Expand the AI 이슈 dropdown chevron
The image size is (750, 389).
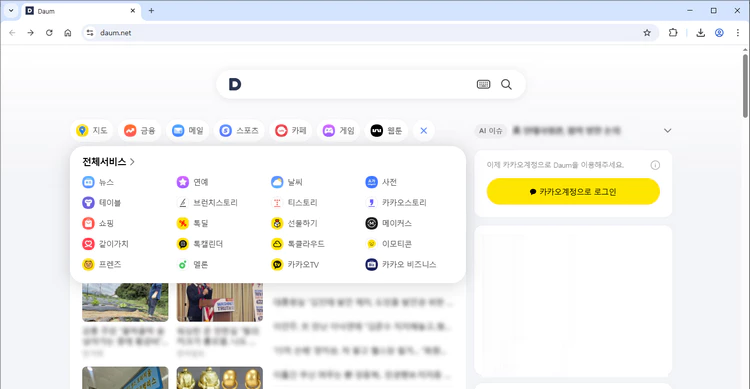coord(667,131)
